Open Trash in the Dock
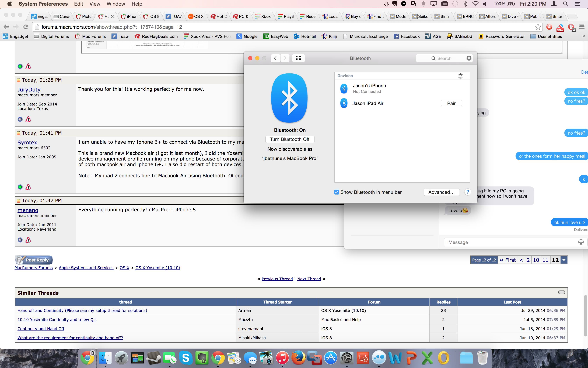The width and height of the screenshot is (588, 368). pyautogui.click(x=482, y=357)
